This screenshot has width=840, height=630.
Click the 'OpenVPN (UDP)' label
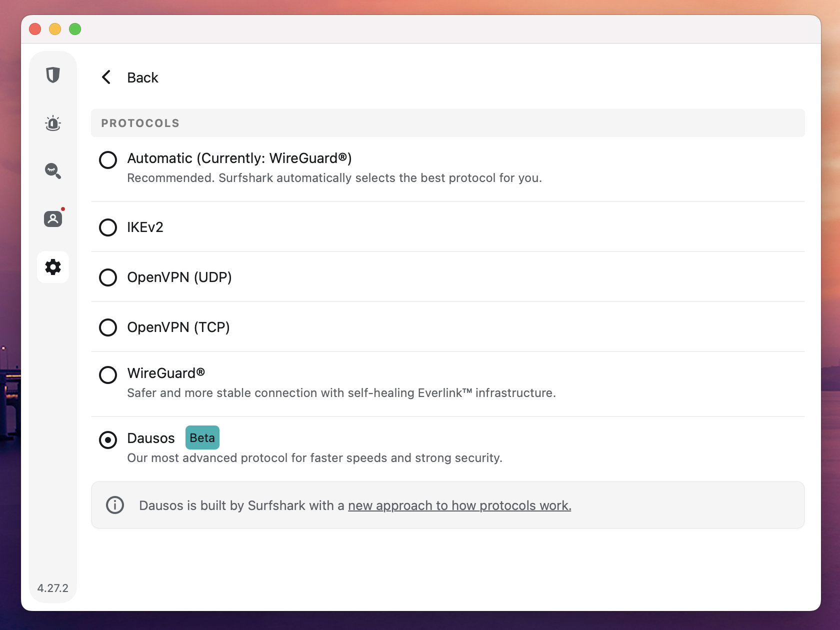coord(179,277)
